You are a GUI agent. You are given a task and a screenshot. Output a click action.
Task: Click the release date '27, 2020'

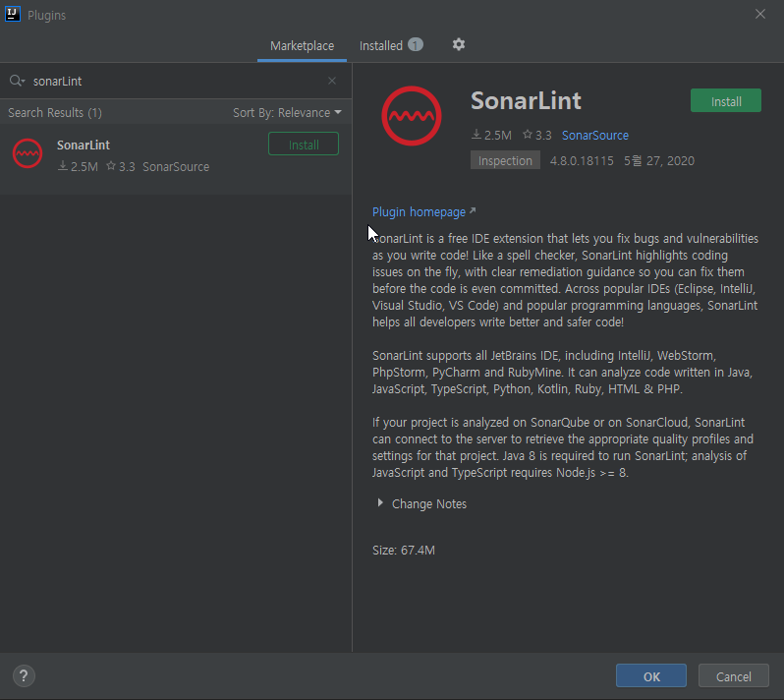[x=670, y=161]
